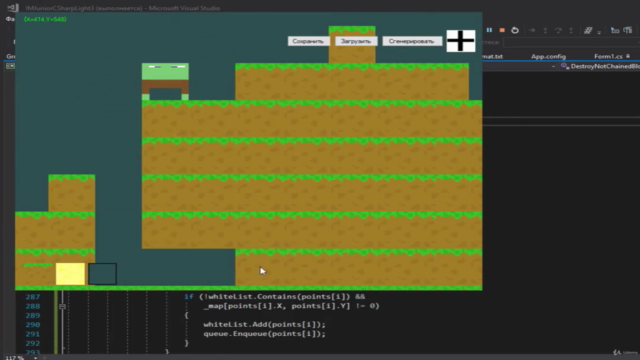Select the yellow block swatch
This screenshot has width=640, height=360.
(x=70, y=274)
